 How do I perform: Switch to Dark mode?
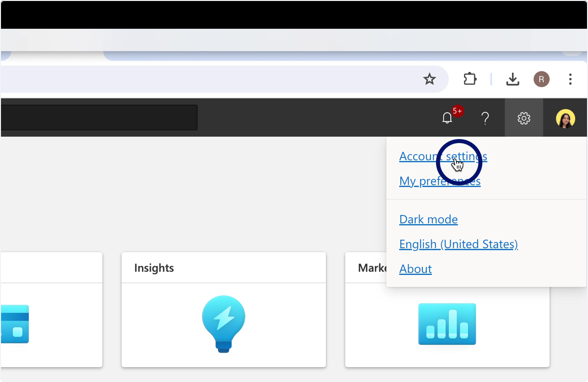pyautogui.click(x=428, y=219)
